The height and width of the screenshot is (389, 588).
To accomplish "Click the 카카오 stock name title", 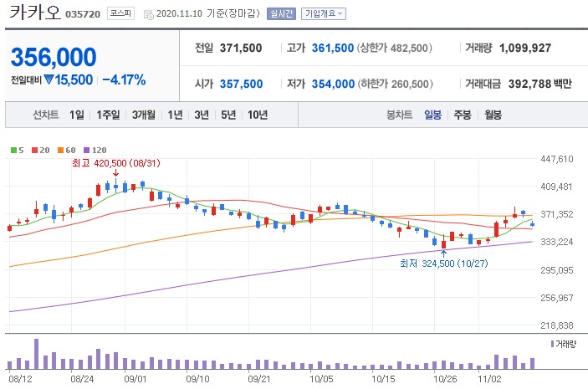I will pyautogui.click(x=34, y=13).
